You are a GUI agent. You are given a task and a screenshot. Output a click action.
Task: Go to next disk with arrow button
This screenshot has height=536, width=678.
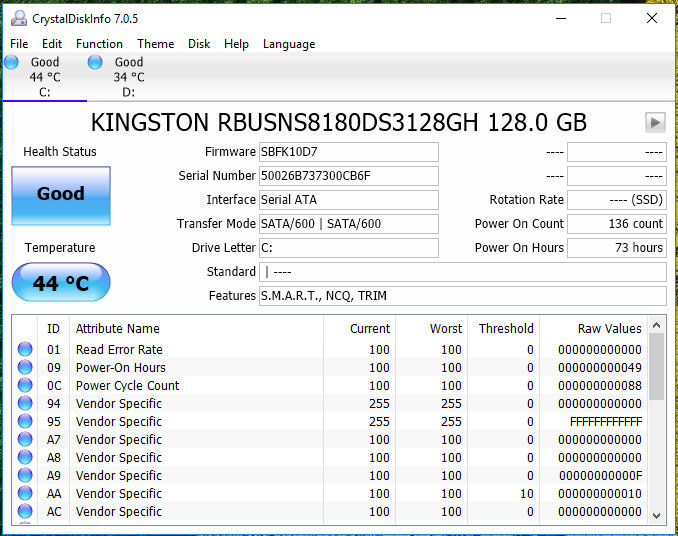(655, 122)
